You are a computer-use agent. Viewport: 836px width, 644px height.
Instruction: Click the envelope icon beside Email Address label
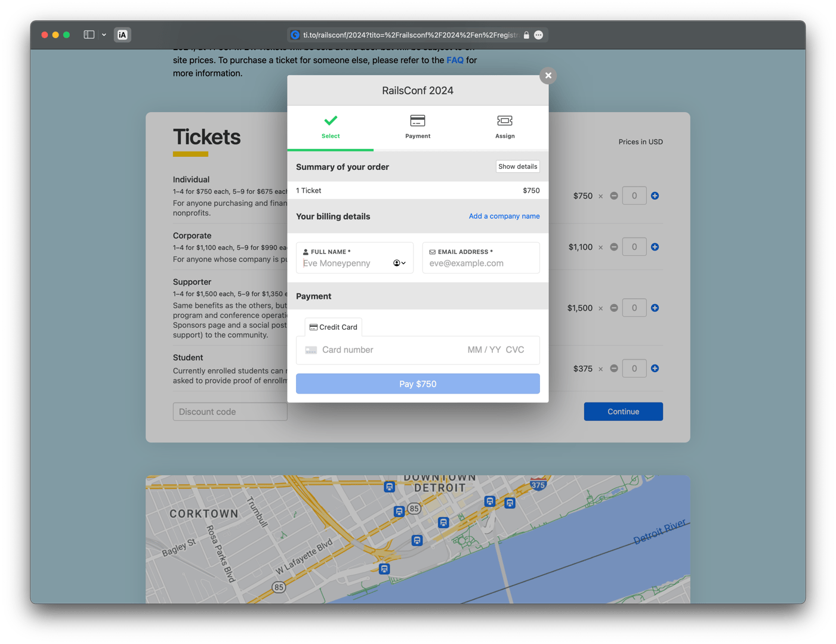pos(433,252)
